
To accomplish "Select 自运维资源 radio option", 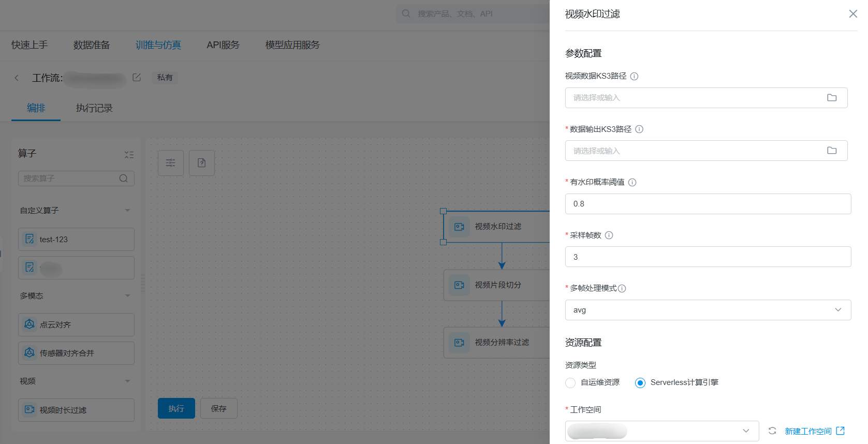I will point(570,383).
